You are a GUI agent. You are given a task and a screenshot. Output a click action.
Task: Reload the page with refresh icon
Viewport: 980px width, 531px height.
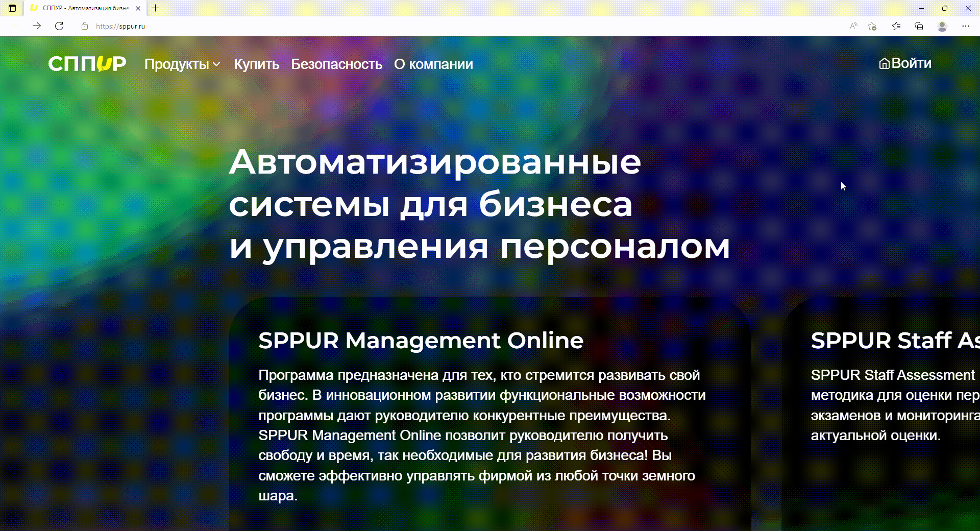point(59,26)
